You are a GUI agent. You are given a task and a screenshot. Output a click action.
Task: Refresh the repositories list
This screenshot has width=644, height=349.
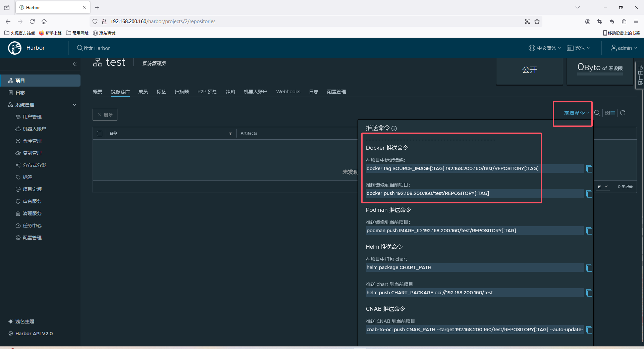tap(623, 113)
